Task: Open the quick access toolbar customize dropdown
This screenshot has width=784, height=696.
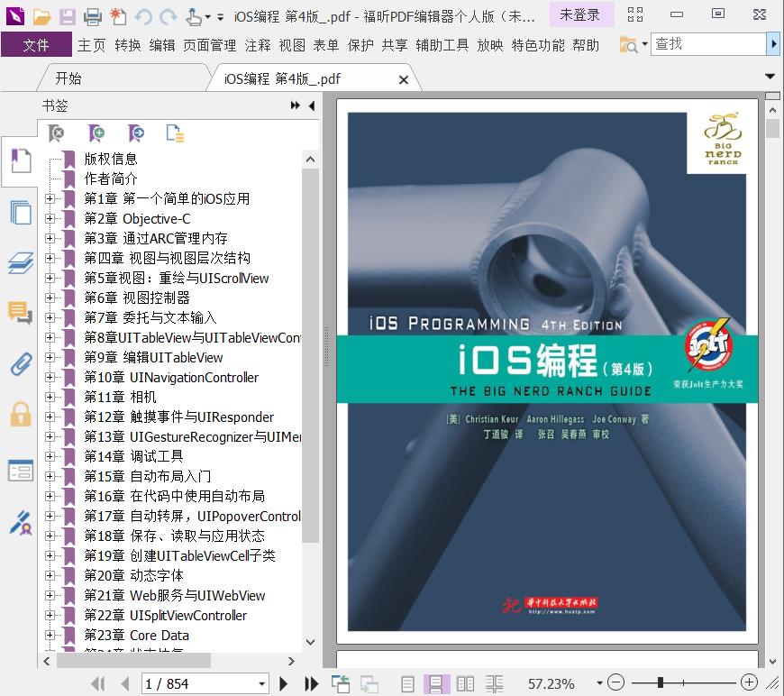Action: click(220, 17)
